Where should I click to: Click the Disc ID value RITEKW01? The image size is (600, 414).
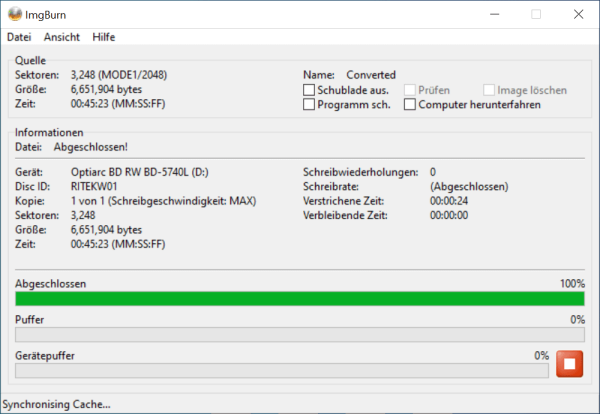pyautogui.click(x=94, y=187)
